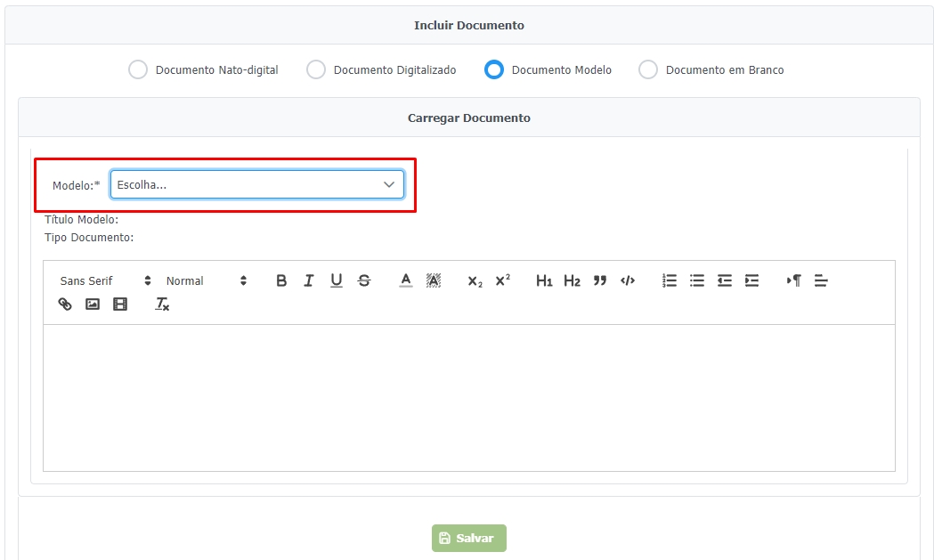
Task: Create a numbered ordered list
Action: (670, 280)
